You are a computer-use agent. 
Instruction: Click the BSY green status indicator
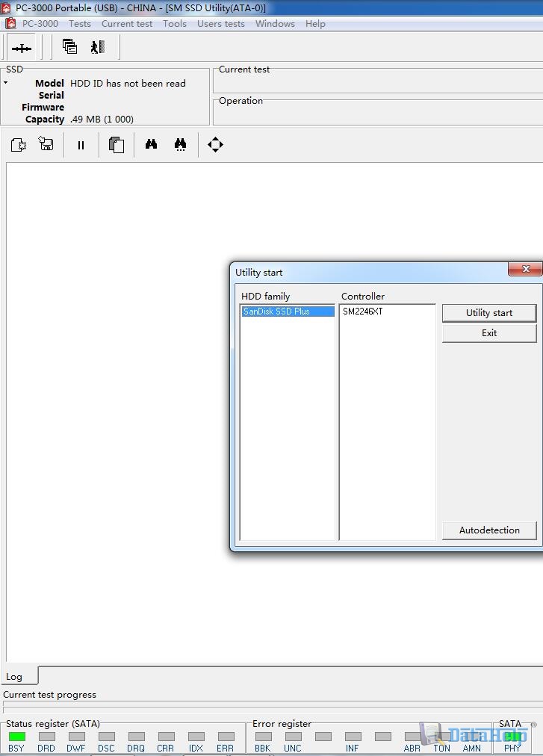tap(17, 737)
